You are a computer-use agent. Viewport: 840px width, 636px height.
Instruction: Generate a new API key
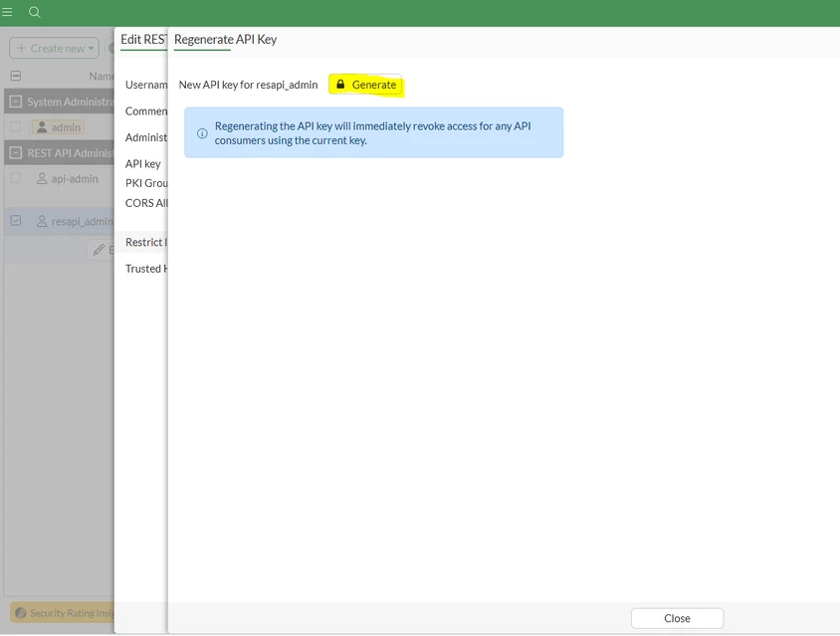pos(366,85)
